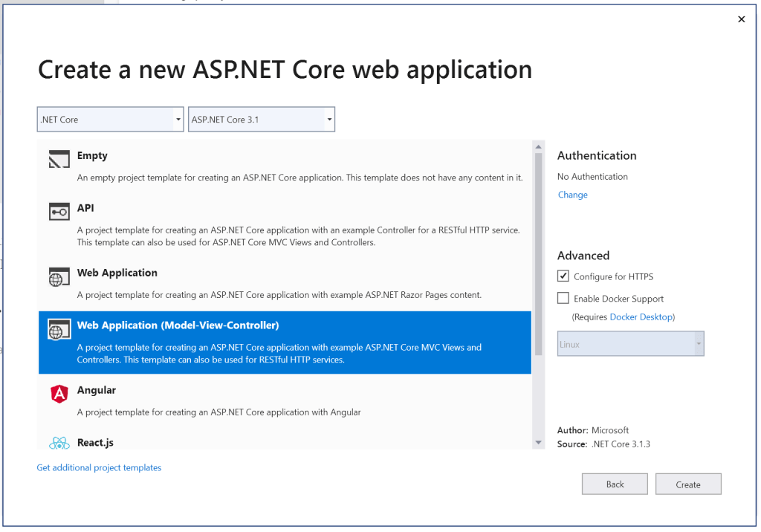Click the Create button
761x532 pixels.
688,484
